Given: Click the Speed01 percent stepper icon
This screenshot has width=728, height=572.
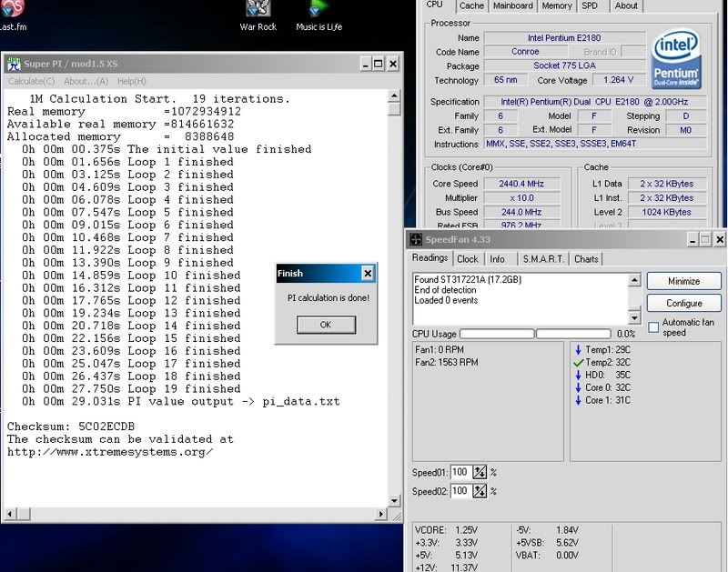Looking at the screenshot, I should (x=480, y=472).
